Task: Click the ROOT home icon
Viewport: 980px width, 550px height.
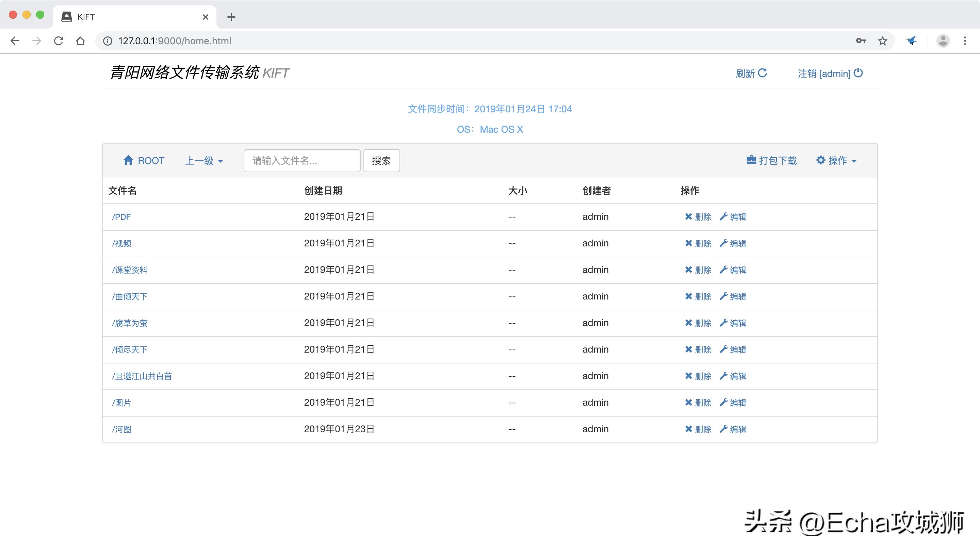Action: click(x=129, y=160)
